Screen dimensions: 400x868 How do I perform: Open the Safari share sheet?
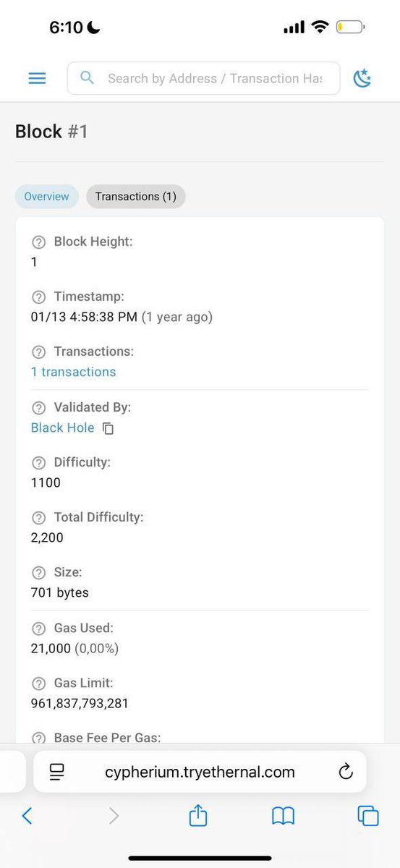pyautogui.click(x=198, y=815)
